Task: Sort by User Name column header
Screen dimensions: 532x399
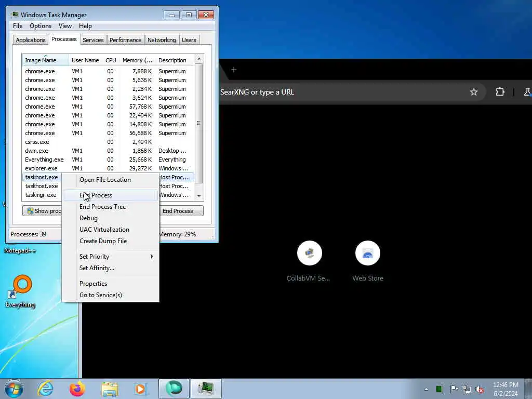Action: click(85, 60)
